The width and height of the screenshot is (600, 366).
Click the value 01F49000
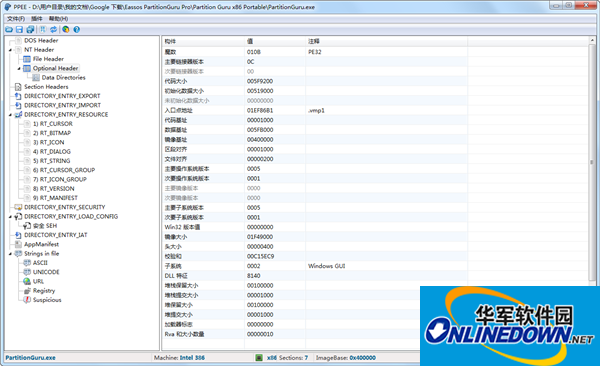tap(260, 237)
